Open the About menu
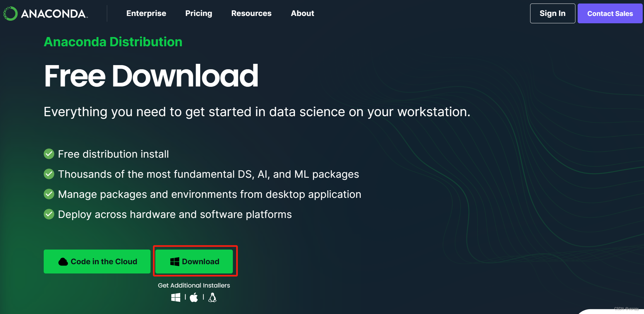This screenshot has height=314, width=644. pyautogui.click(x=302, y=13)
